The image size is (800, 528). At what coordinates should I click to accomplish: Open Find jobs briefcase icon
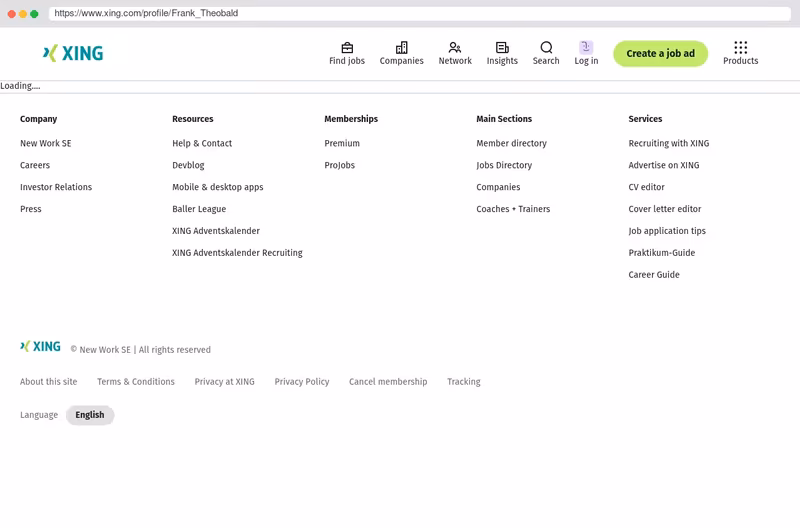point(347,47)
